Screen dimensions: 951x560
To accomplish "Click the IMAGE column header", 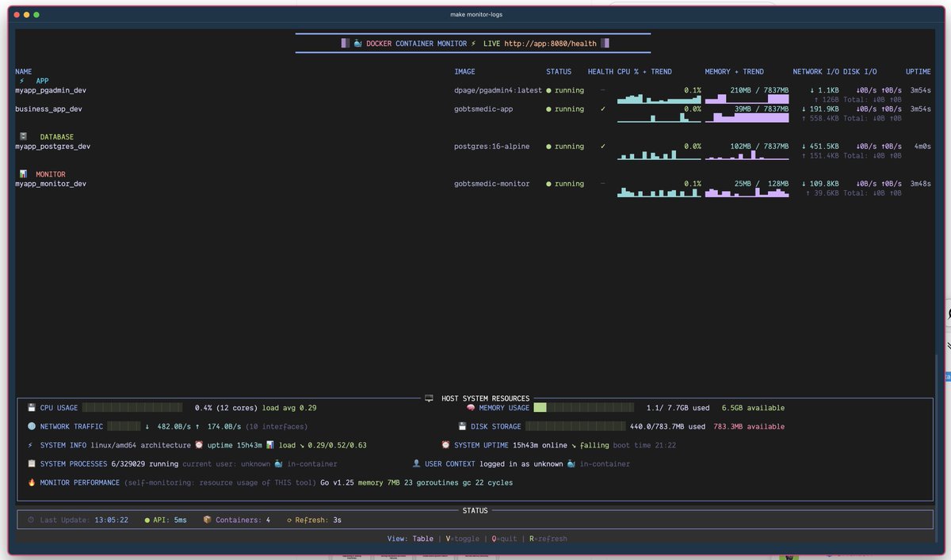I will 465,71.
